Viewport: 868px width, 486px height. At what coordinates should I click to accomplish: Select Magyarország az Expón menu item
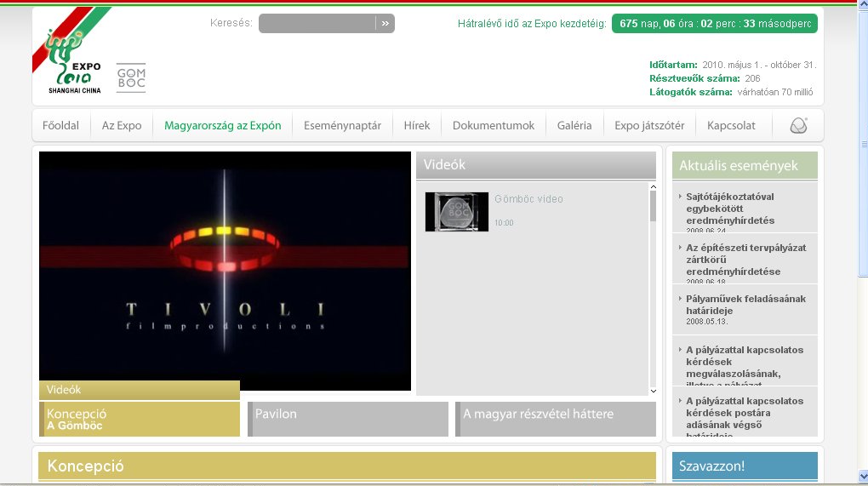[x=223, y=126]
